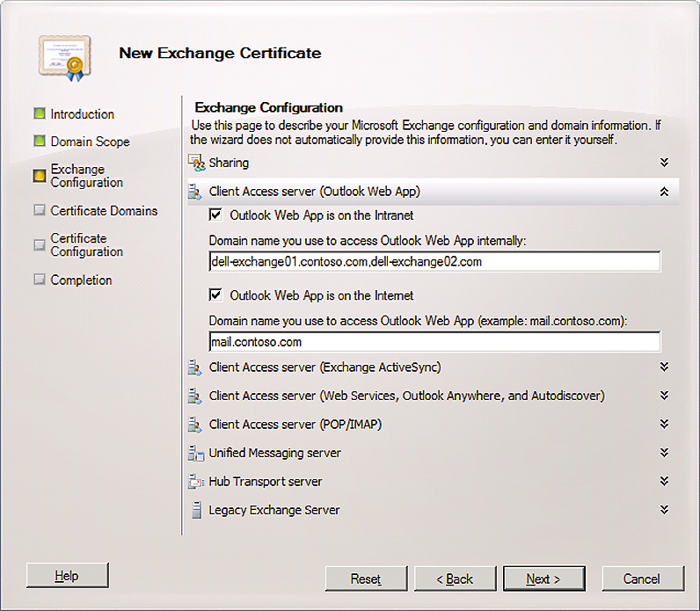700x611 pixels.
Task: Click the Legacy Exchange Server icon
Action: tap(195, 510)
